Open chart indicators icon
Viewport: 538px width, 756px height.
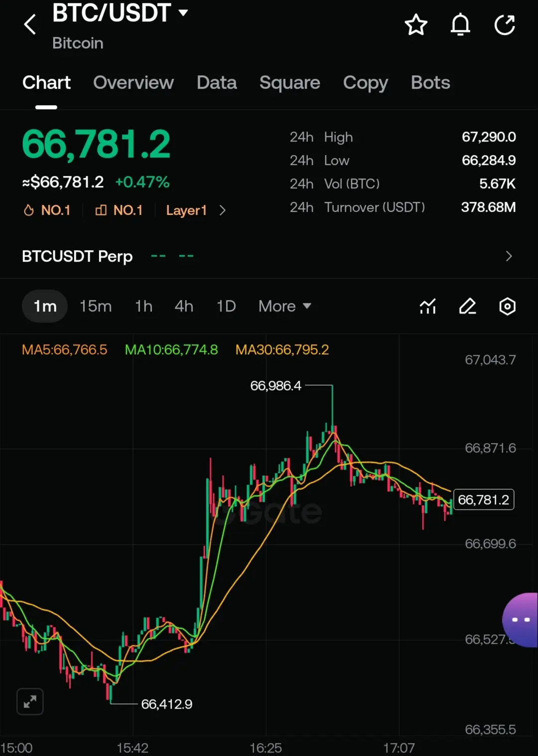click(x=428, y=306)
